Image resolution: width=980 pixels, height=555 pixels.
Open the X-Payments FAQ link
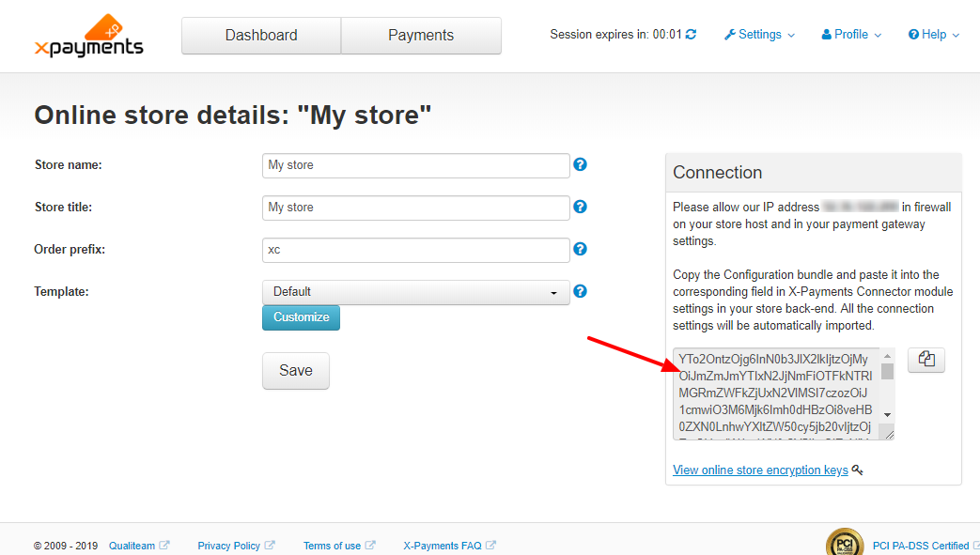[x=443, y=546]
